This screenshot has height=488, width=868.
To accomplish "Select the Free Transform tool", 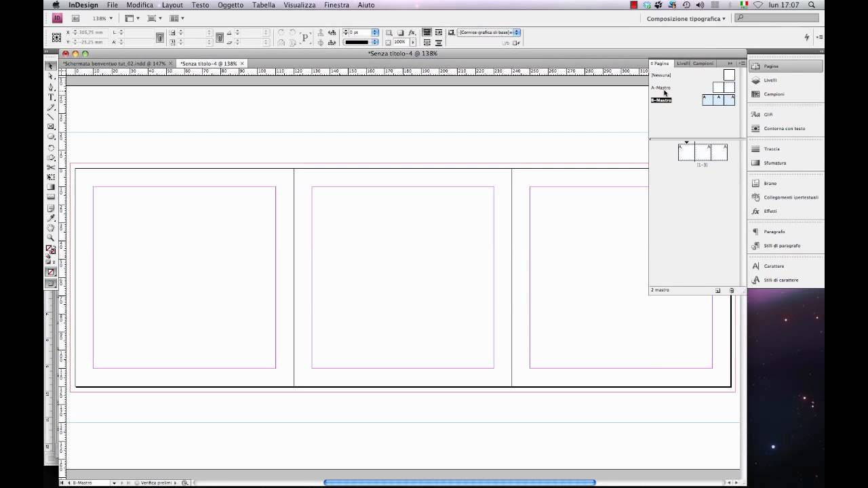I will tap(51, 177).
